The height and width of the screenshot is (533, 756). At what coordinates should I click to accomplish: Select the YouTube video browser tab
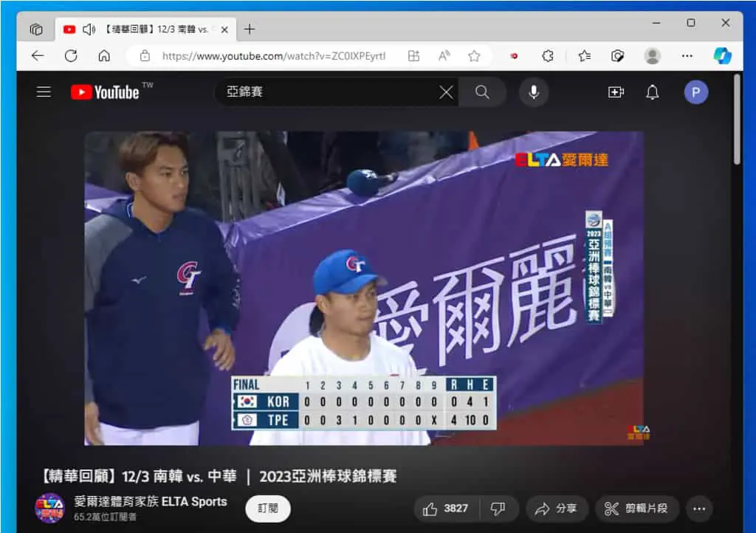145,30
